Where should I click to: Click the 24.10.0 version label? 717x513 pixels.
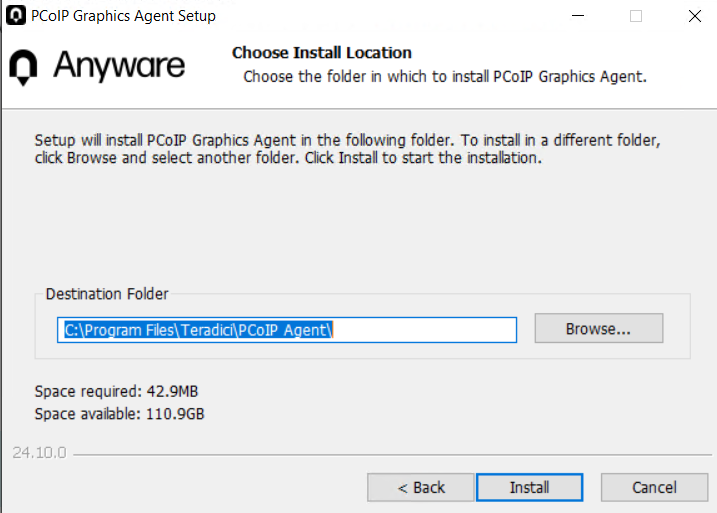tap(39, 453)
